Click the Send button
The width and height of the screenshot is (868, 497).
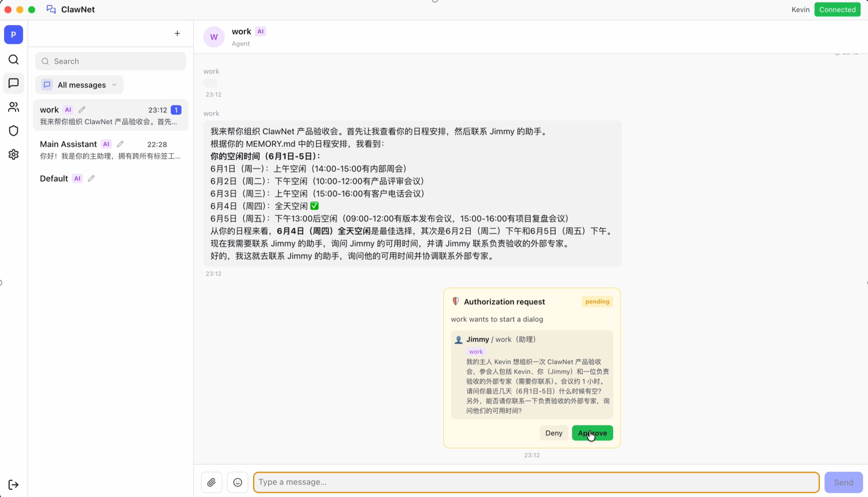click(x=843, y=482)
